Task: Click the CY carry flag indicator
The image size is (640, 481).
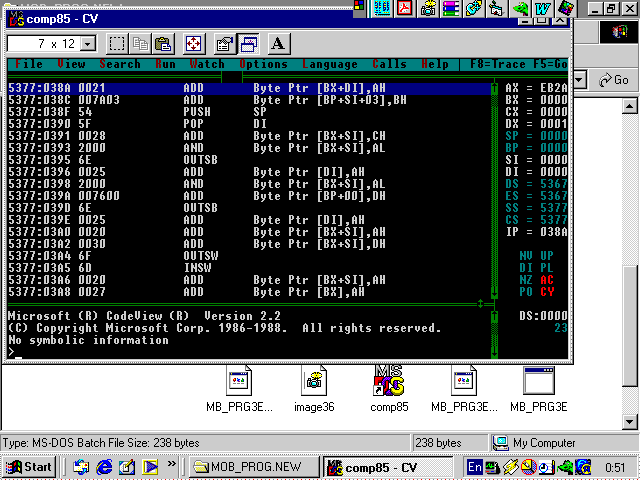Action: click(x=547, y=292)
